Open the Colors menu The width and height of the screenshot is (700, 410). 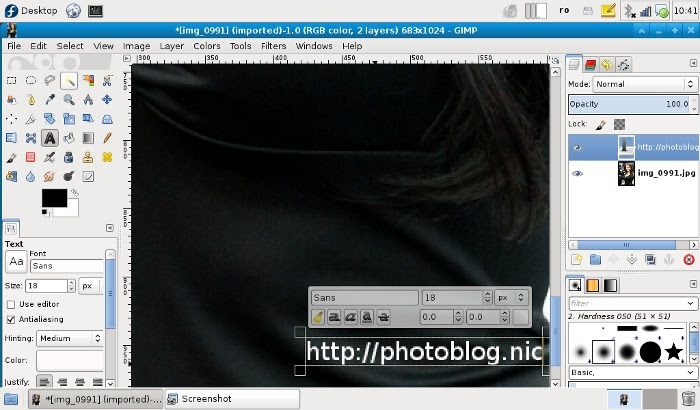click(207, 46)
